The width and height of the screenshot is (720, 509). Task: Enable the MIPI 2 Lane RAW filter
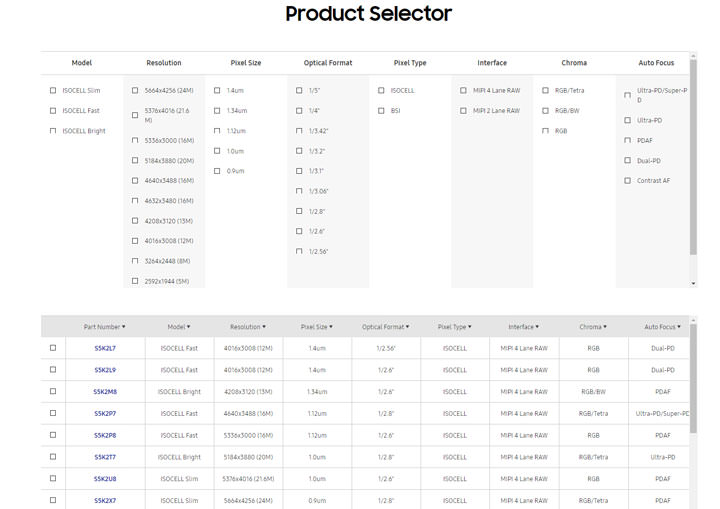point(463,111)
